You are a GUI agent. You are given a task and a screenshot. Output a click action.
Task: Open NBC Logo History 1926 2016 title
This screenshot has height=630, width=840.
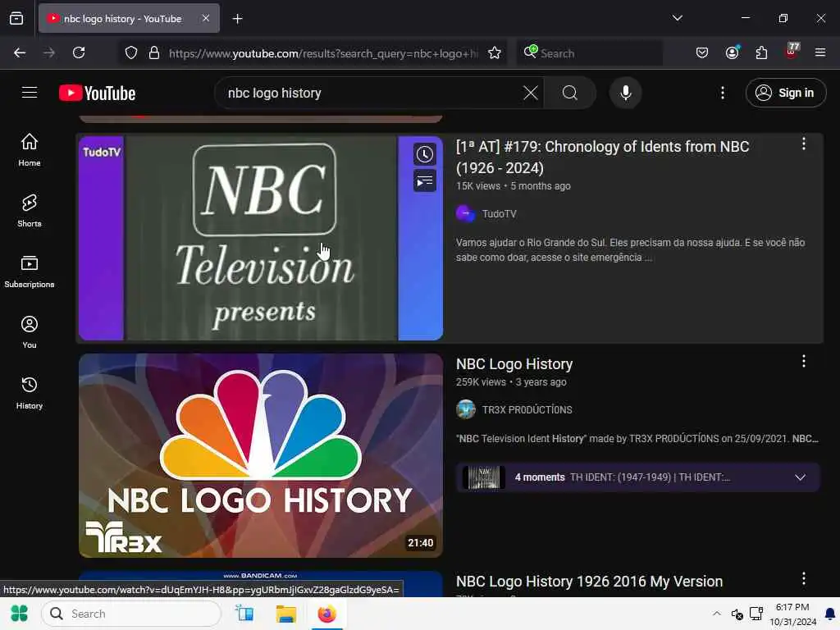(x=589, y=582)
